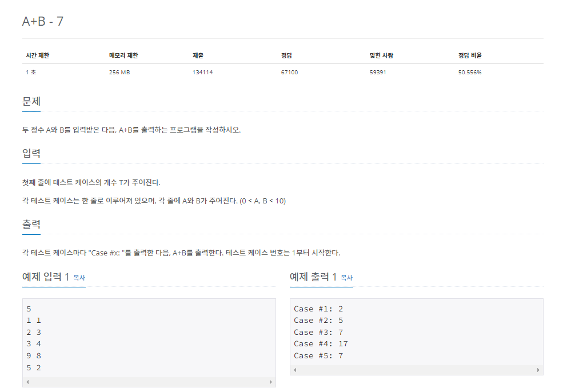
Task: Click the 예제 입력 1 heading
Action: pyautogui.click(x=46, y=277)
